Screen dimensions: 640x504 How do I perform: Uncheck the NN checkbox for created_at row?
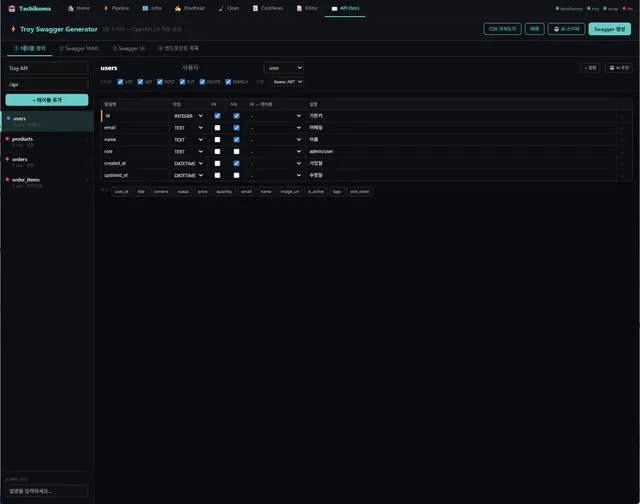pyautogui.click(x=236, y=163)
